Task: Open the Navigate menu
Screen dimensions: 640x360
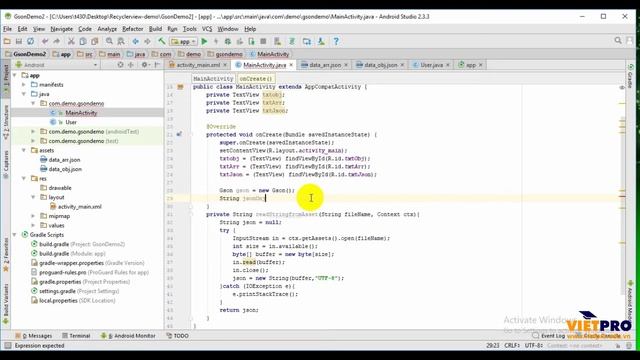Action: (62, 29)
